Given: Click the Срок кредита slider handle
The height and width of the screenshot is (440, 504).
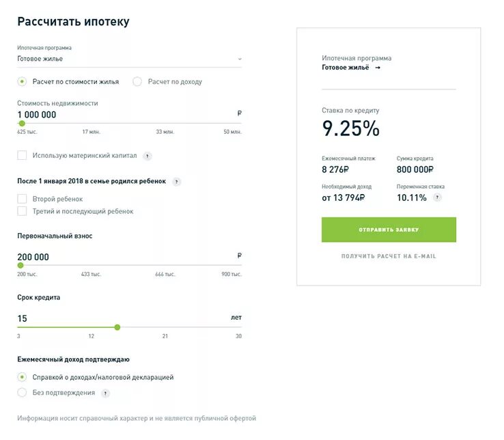Looking at the screenshot, I should tap(117, 327).
